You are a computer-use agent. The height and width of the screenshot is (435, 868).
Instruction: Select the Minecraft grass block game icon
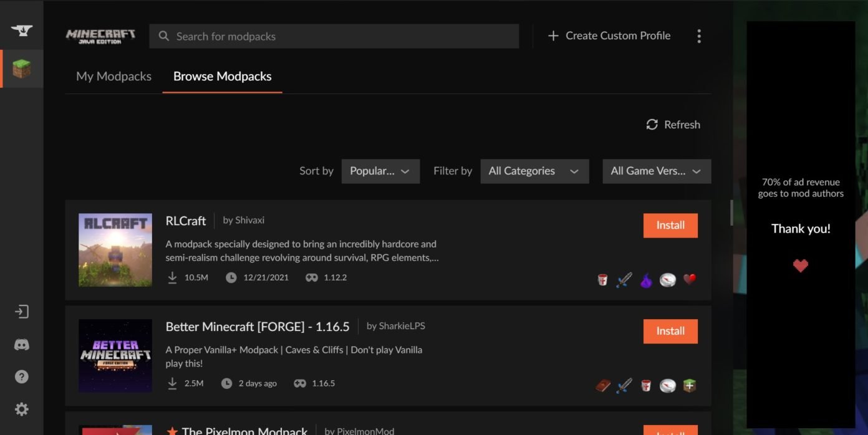pyautogui.click(x=22, y=69)
